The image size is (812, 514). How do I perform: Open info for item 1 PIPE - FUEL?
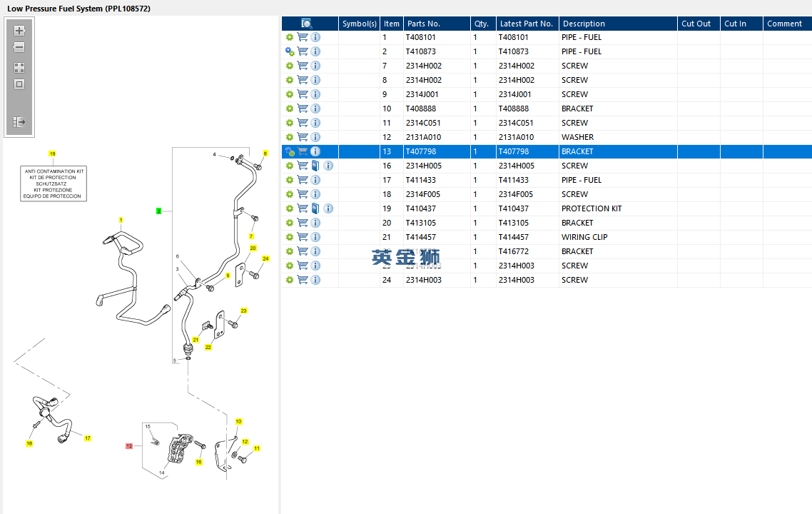click(315, 37)
